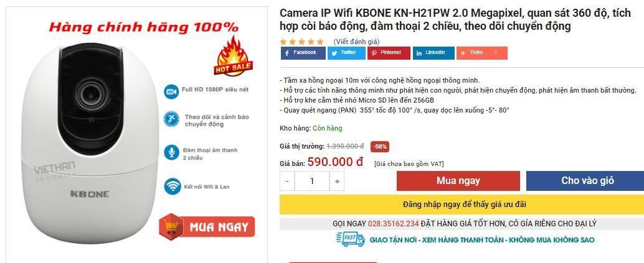Viewport: 644px width, 263px height.
Task: Share on LinkedIn
Action: pos(433,53)
